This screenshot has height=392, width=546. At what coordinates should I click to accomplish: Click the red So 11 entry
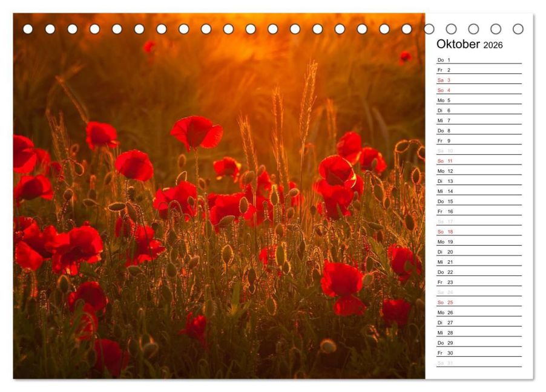(479, 161)
